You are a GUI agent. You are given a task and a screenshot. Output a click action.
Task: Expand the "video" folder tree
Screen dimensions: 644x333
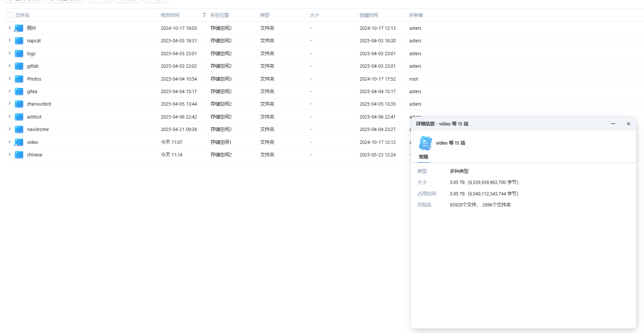pyautogui.click(x=9, y=142)
